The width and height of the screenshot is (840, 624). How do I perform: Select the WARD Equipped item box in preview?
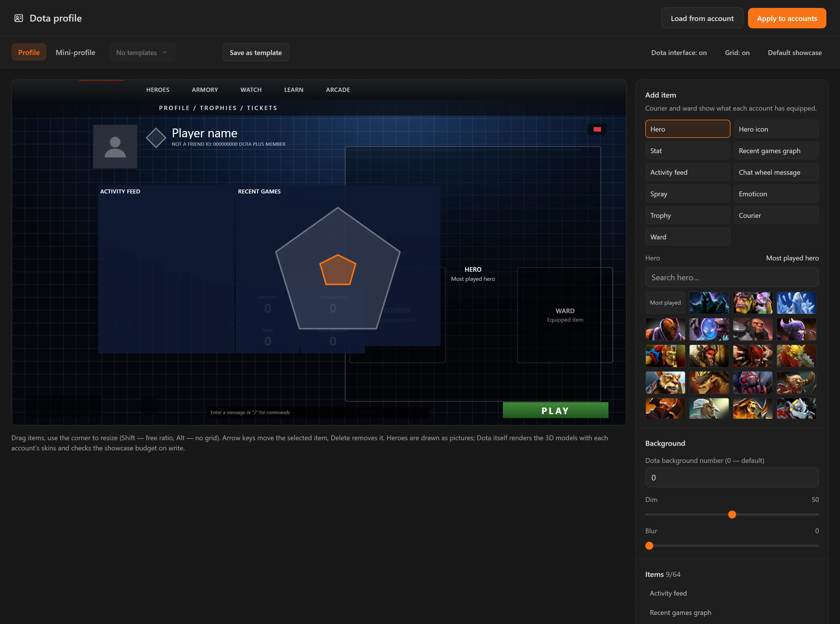[564, 315]
